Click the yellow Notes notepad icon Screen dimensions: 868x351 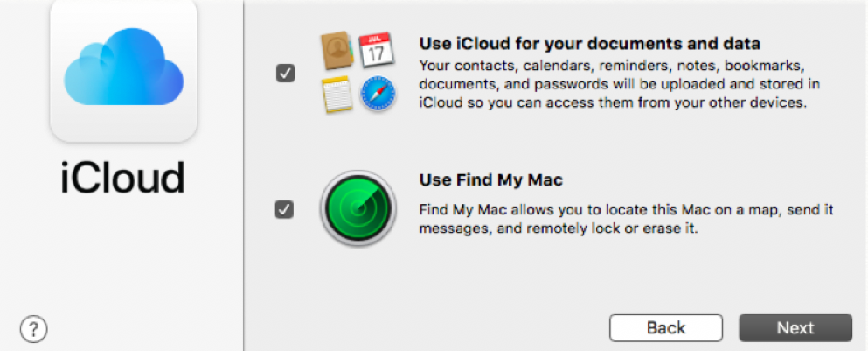click(x=337, y=95)
